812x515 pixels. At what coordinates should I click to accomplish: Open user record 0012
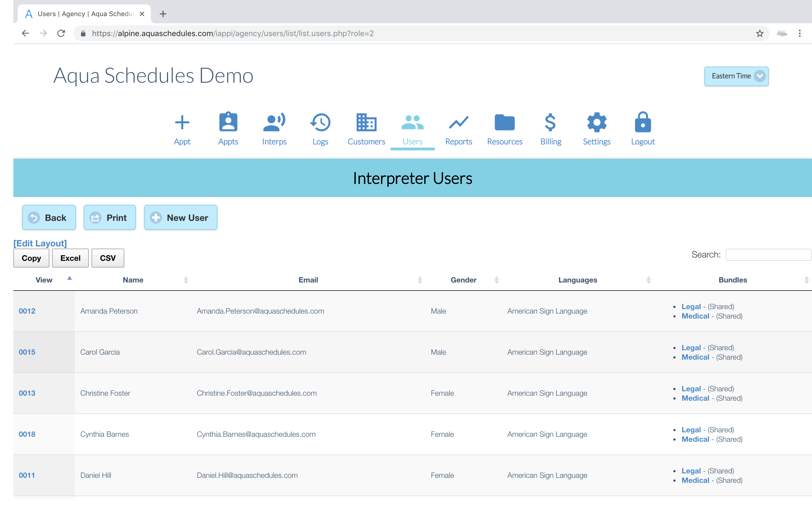coord(27,311)
